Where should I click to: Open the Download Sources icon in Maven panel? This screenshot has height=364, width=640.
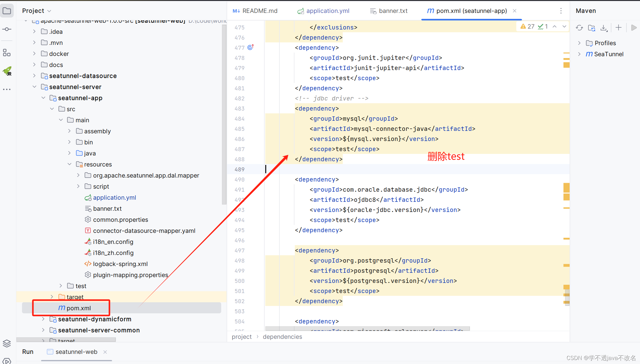(604, 28)
